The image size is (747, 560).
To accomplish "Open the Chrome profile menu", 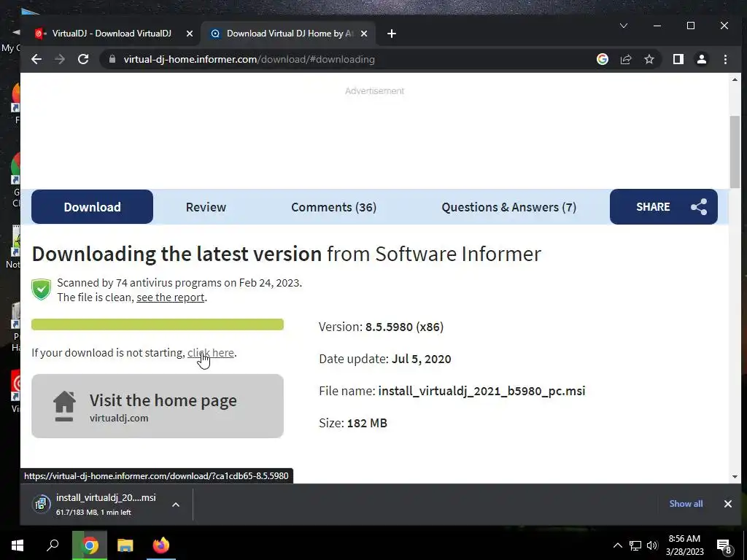I will pos(702,59).
